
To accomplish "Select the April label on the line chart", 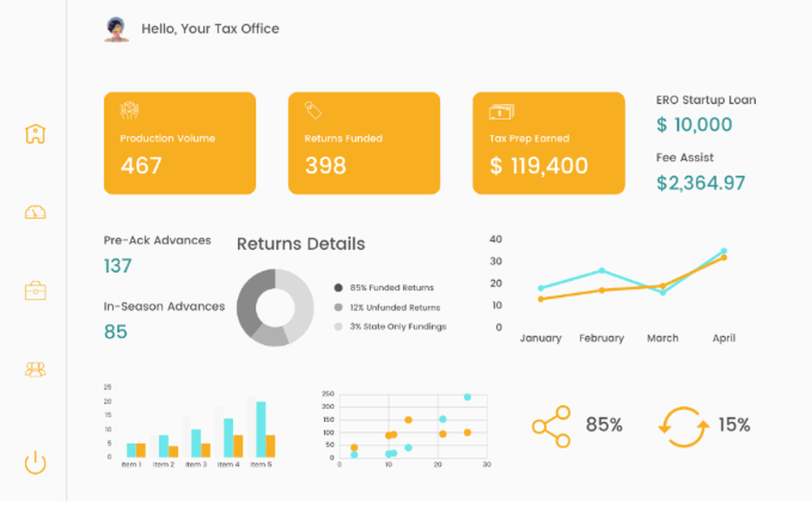I will 723,338.
